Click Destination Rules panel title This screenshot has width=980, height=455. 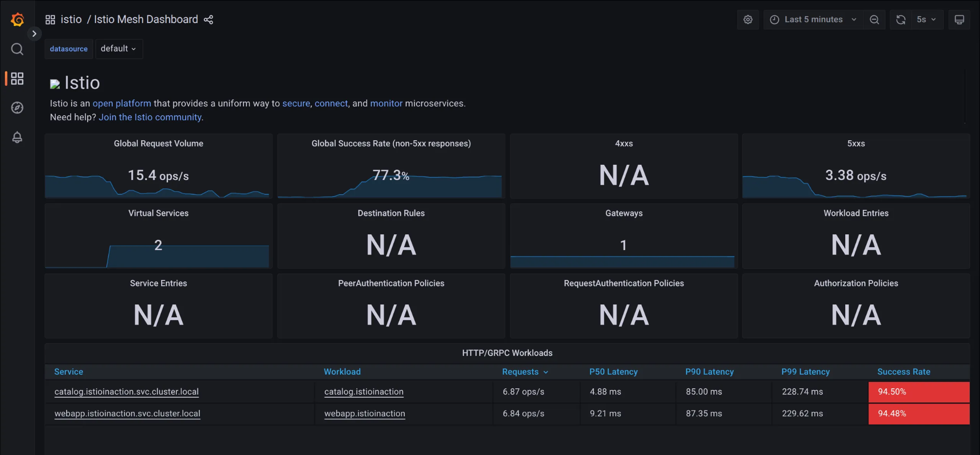pyautogui.click(x=391, y=213)
